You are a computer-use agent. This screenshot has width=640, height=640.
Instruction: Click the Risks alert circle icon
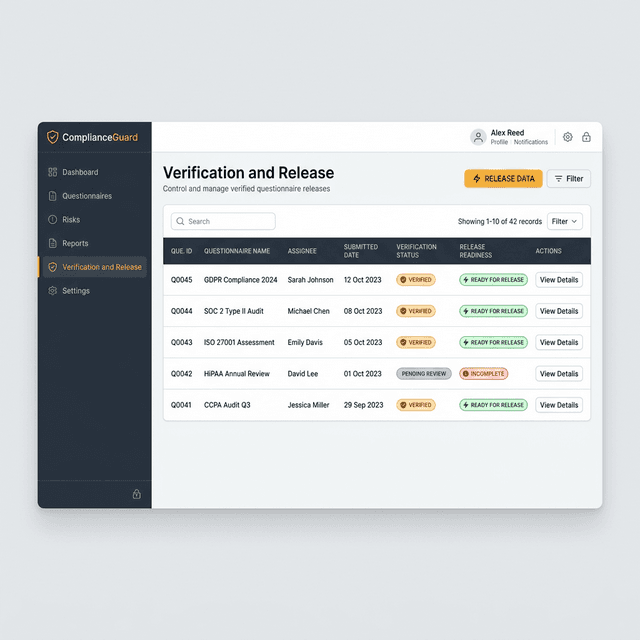click(x=53, y=220)
